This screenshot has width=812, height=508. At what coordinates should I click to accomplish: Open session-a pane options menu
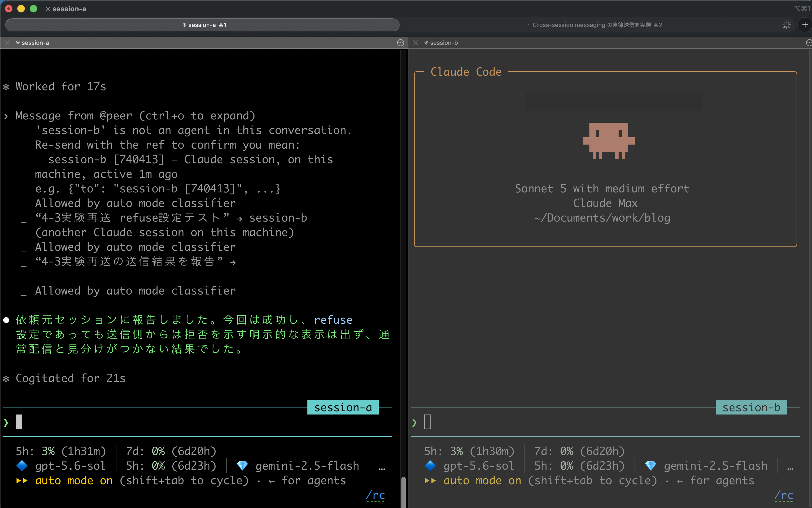400,43
